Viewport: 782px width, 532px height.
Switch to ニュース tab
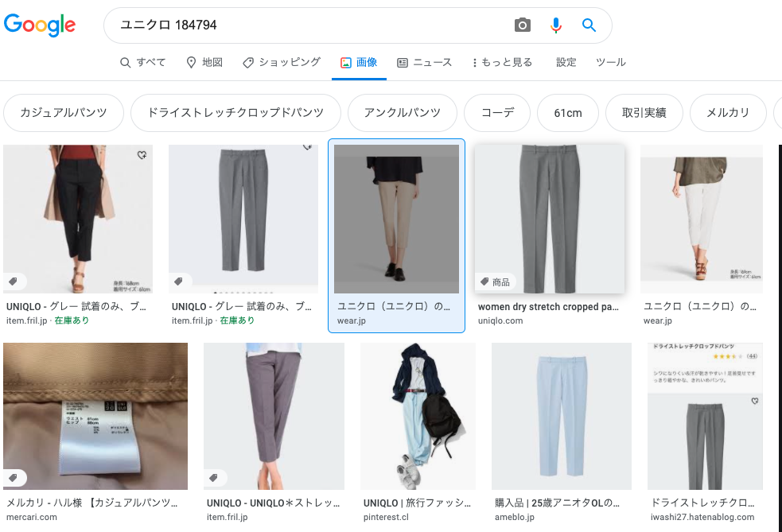425,62
